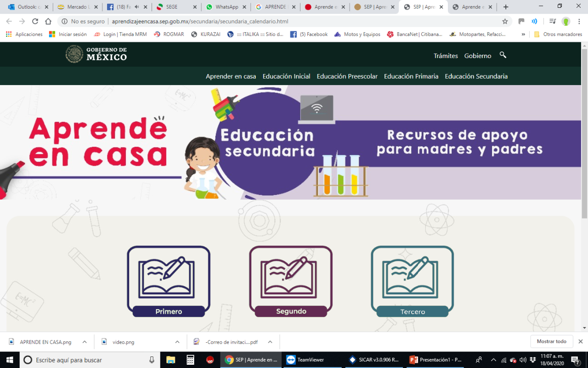Click the Trámites link in the header
Viewport: 588px width, 368px height.
tap(446, 56)
